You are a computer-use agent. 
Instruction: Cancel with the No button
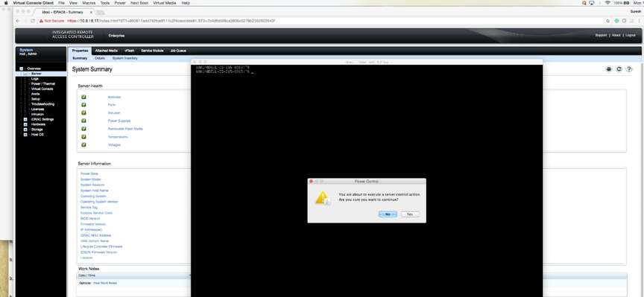[388, 214]
